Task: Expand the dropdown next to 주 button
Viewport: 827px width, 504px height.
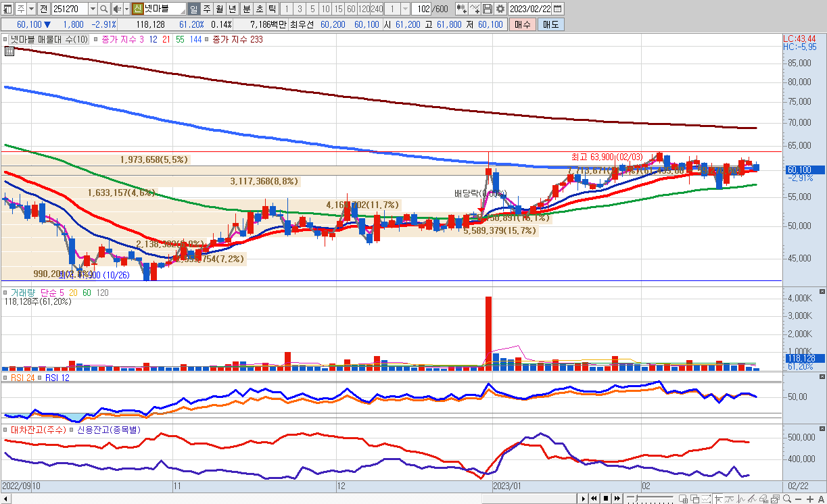Action: tap(31, 9)
